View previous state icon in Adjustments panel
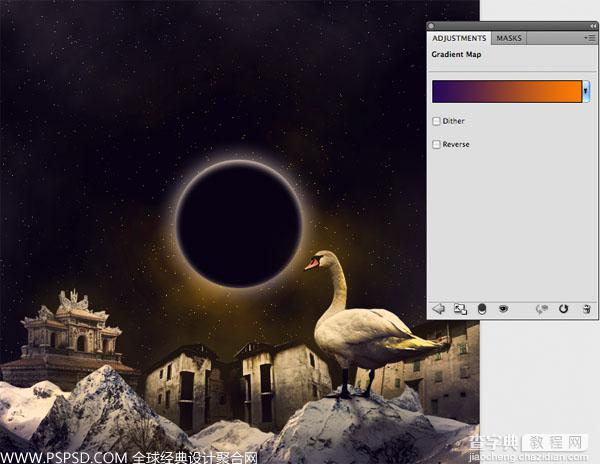The image size is (600, 464). pyautogui.click(x=542, y=309)
